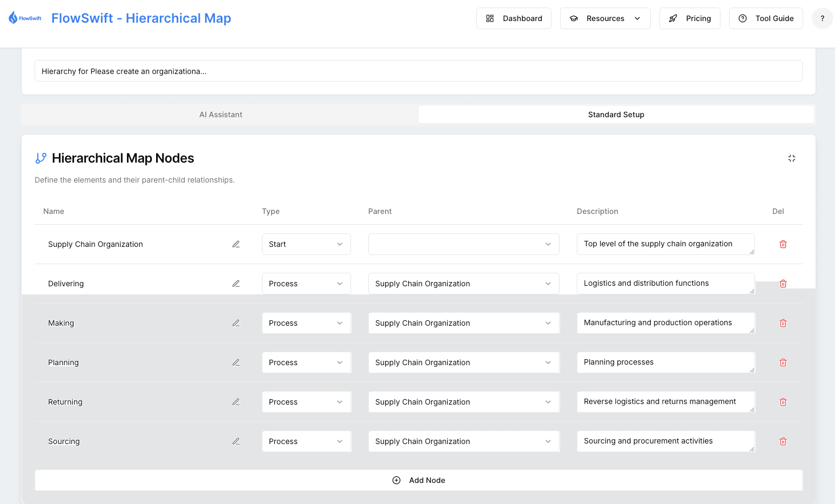Expand the Parent dropdown for Sourcing
The image size is (835, 504).
point(464,441)
